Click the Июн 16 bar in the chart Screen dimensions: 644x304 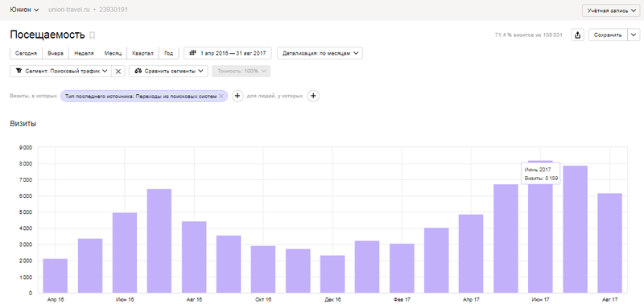(x=125, y=253)
